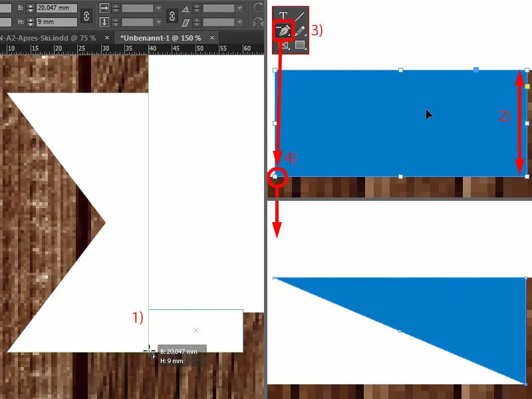Select the Type tool
The width and height of the screenshot is (532, 399).
[283, 15]
